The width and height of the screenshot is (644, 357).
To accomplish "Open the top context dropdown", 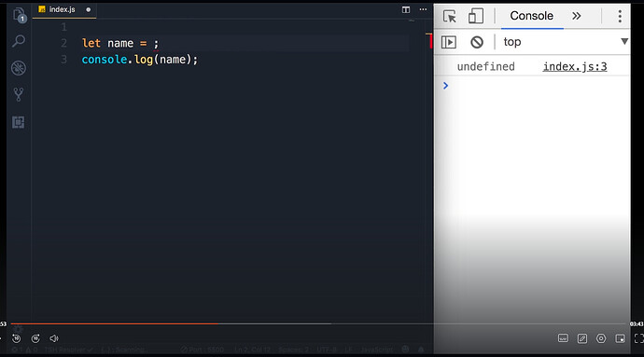I will pos(566,42).
